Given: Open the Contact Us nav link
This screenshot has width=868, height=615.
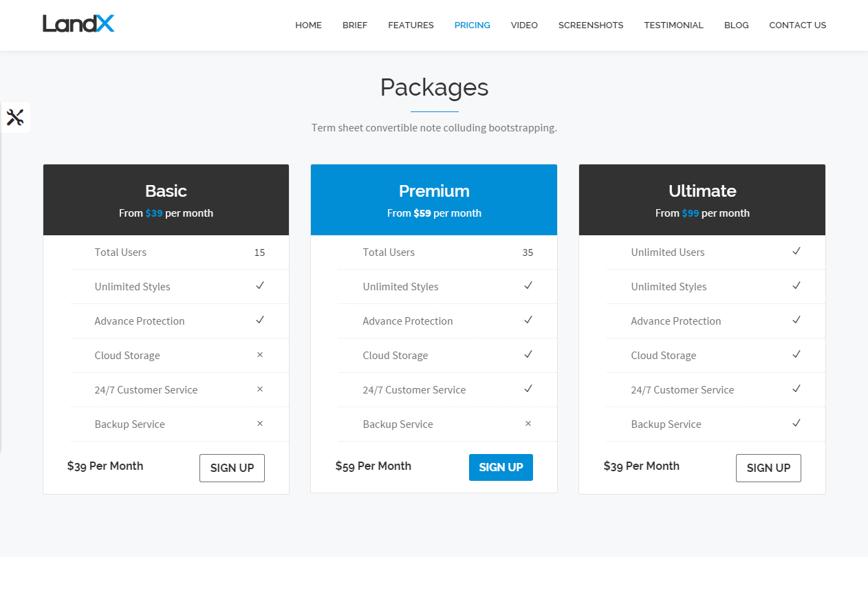Looking at the screenshot, I should point(797,25).
